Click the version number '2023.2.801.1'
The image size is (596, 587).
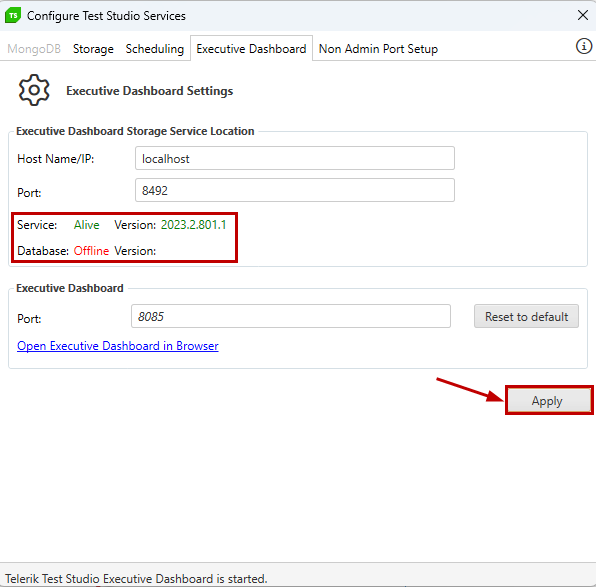coord(193,225)
